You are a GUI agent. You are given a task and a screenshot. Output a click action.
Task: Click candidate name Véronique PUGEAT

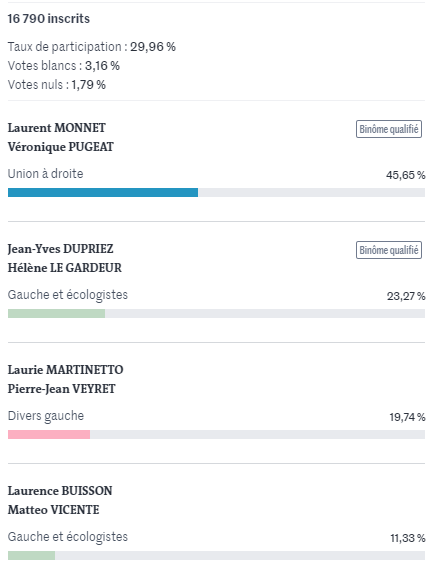[x=61, y=147]
